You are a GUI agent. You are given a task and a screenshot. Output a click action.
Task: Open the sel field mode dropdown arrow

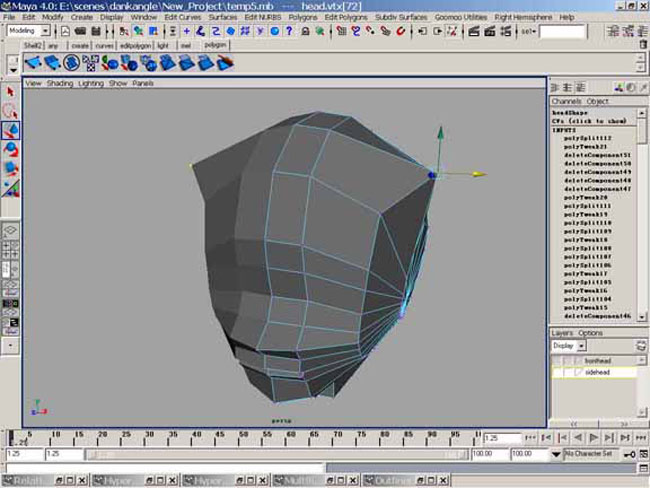534,31
